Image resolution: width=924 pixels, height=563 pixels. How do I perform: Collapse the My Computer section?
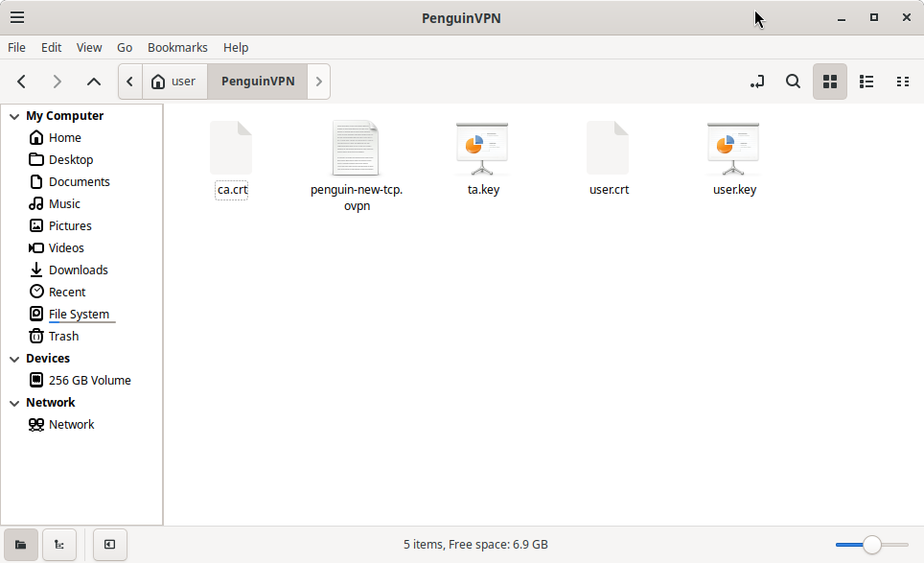click(14, 116)
